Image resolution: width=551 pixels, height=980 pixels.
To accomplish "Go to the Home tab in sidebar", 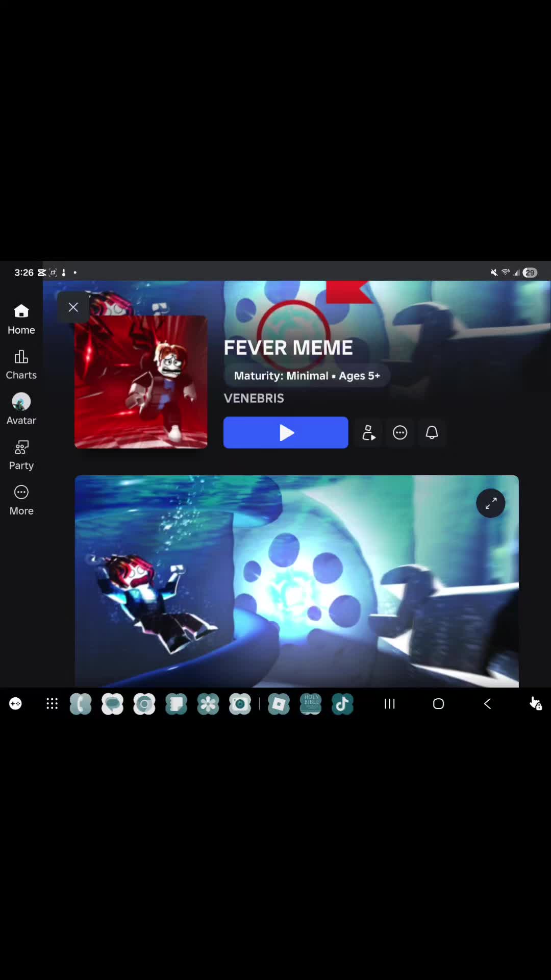I will 21,320.
